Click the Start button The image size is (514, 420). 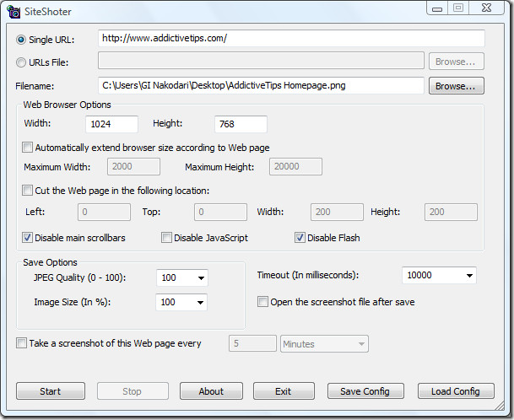point(51,391)
